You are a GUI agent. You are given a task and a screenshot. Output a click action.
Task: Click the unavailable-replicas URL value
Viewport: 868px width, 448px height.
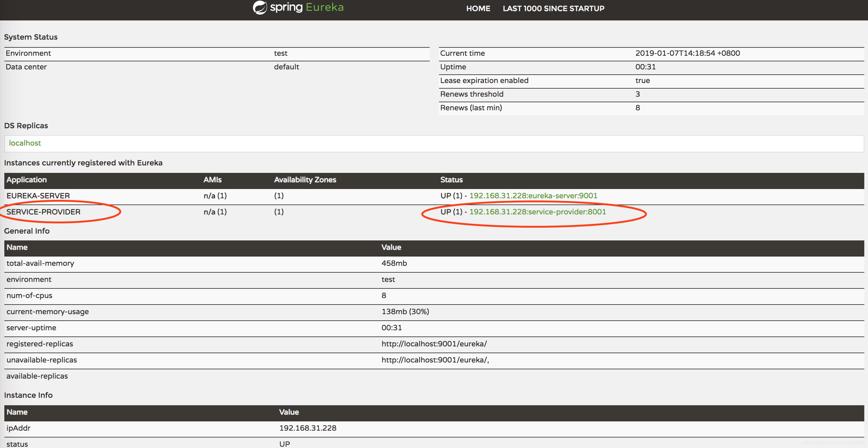(435, 360)
